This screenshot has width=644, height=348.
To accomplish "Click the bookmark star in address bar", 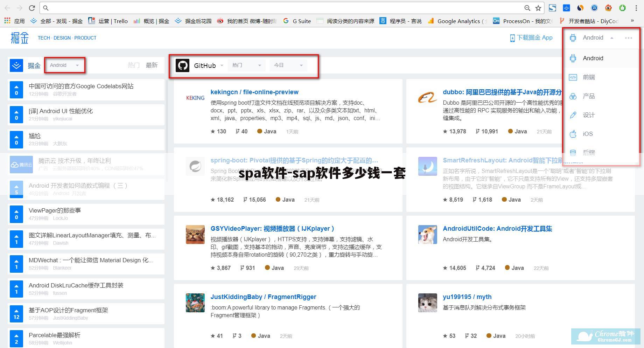I will 538,8.
